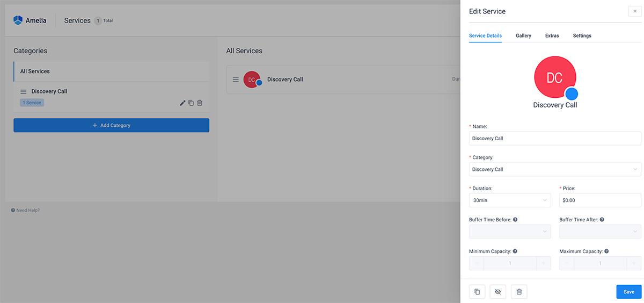Screen dimensions: 644x303
Task: Show Buffer Time Before help tooltip icon
Action: [515, 220]
